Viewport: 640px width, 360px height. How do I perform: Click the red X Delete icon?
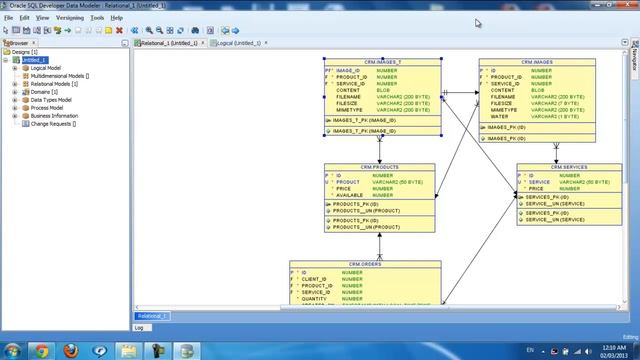coord(119,30)
